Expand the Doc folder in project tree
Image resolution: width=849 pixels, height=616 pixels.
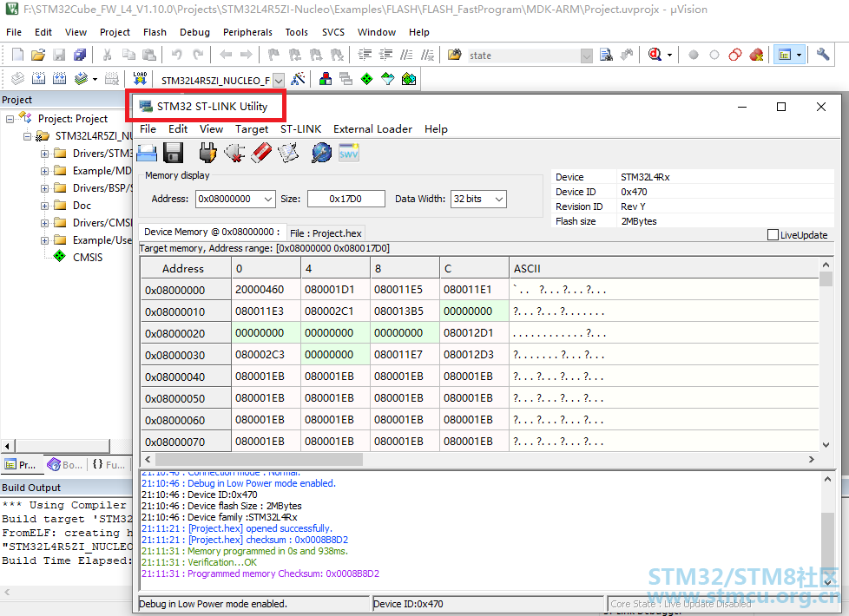pyautogui.click(x=45, y=206)
